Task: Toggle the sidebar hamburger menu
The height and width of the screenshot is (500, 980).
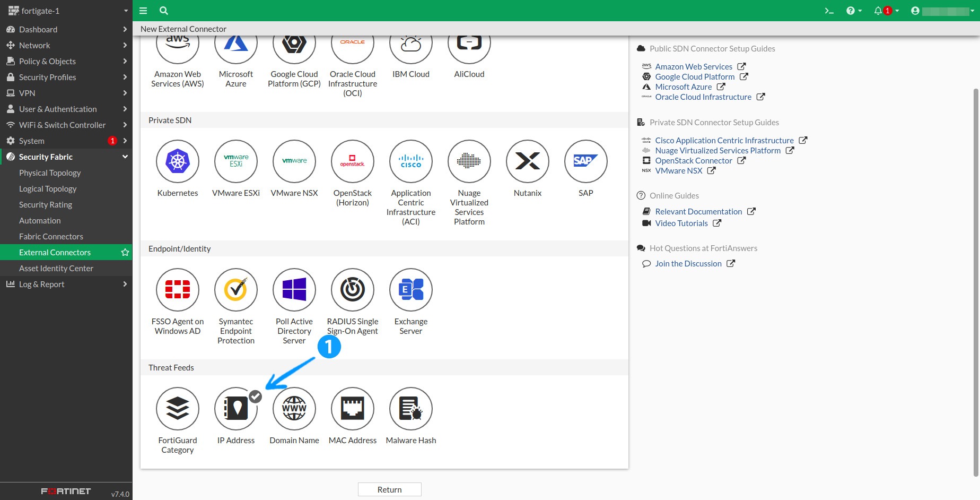Action: click(143, 11)
